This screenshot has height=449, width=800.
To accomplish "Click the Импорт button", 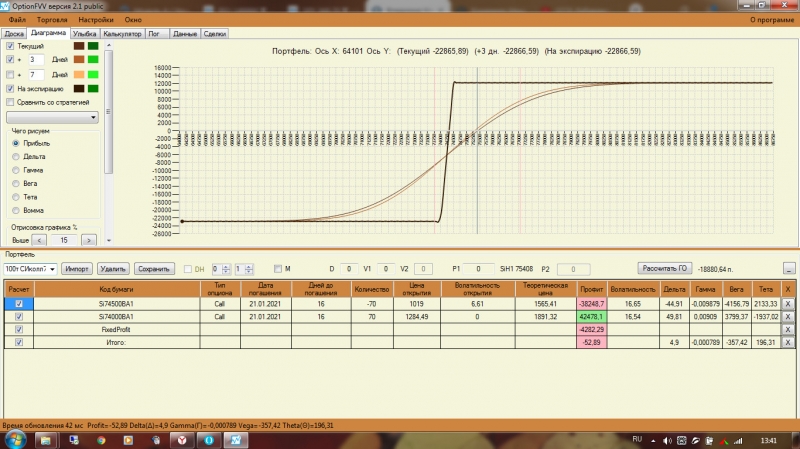I will tap(77, 268).
